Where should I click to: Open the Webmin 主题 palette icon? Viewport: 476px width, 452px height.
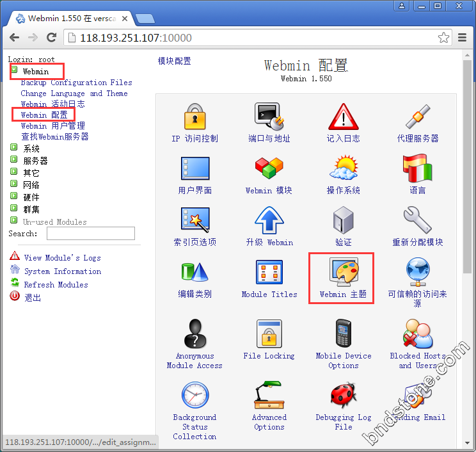(344, 272)
